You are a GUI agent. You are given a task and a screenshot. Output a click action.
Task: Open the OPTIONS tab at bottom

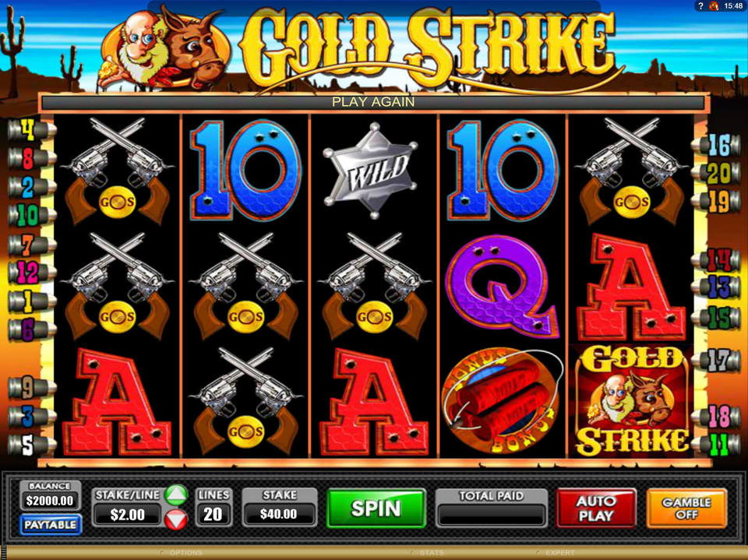185,553
